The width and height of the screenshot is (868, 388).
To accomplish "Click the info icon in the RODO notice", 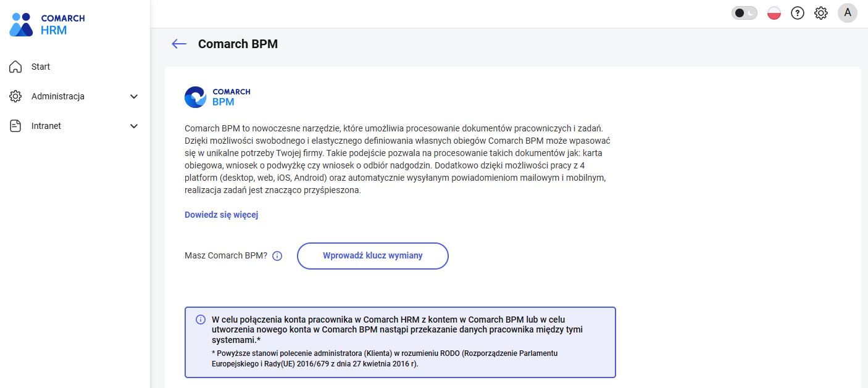I will 201,320.
